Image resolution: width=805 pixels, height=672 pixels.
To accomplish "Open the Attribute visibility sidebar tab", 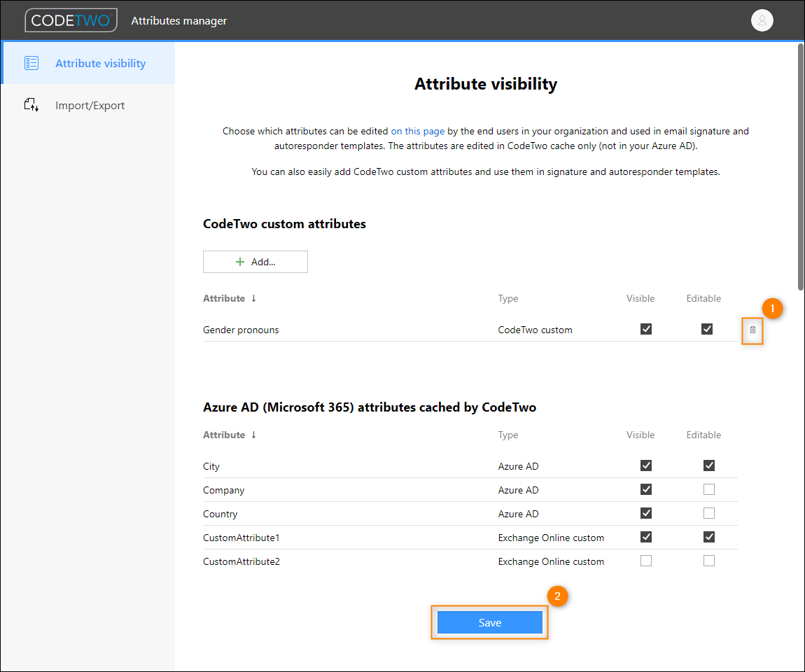I will (x=88, y=63).
